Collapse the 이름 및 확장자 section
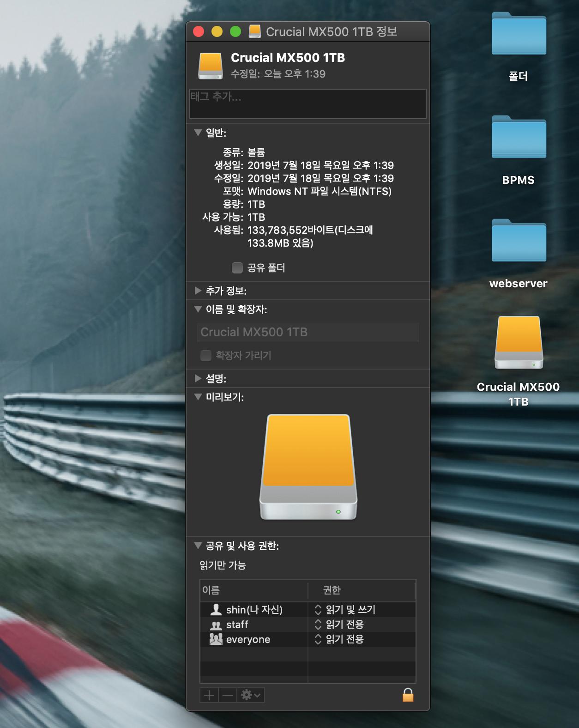The width and height of the screenshot is (579, 728). click(x=198, y=309)
